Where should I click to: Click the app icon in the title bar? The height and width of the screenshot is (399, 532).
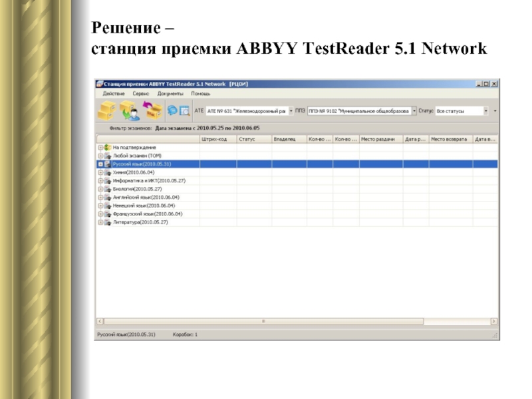pyautogui.click(x=99, y=84)
